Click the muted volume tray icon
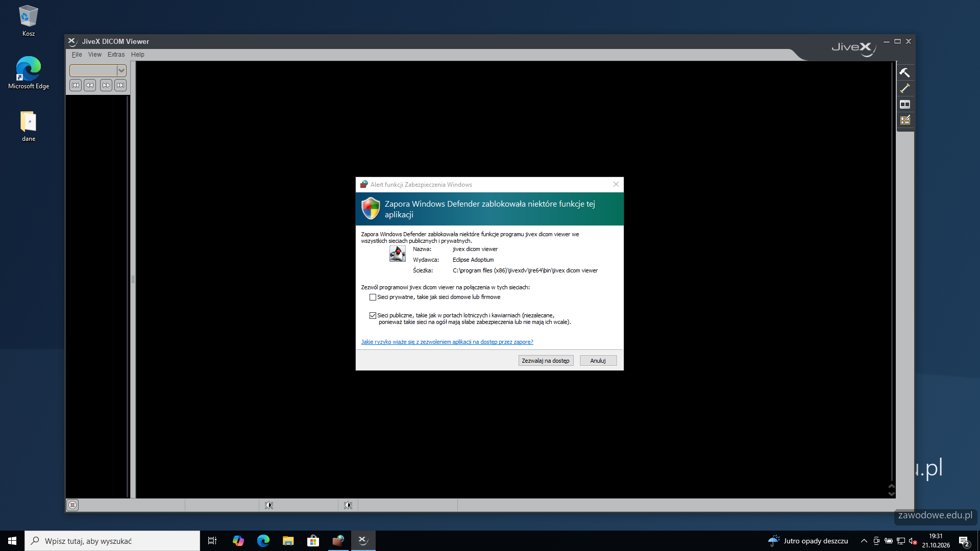 pos(913,541)
